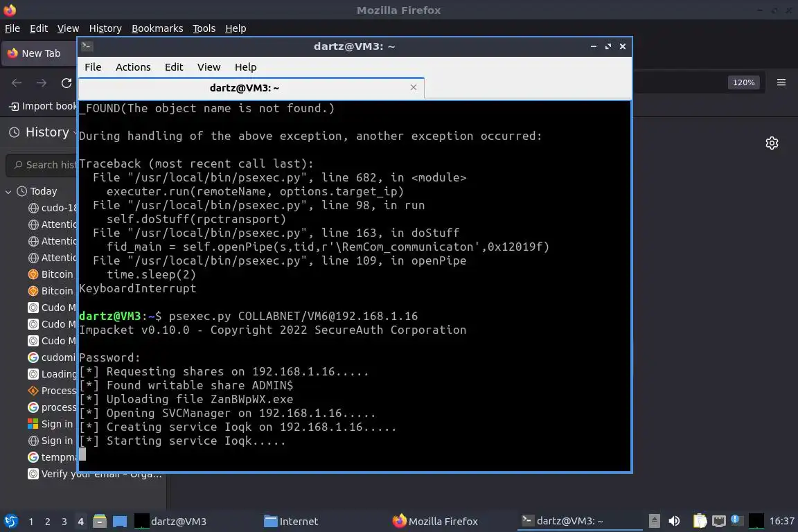Image resolution: width=798 pixels, height=532 pixels.
Task: Open Firefox View menu
Action: 68,28
